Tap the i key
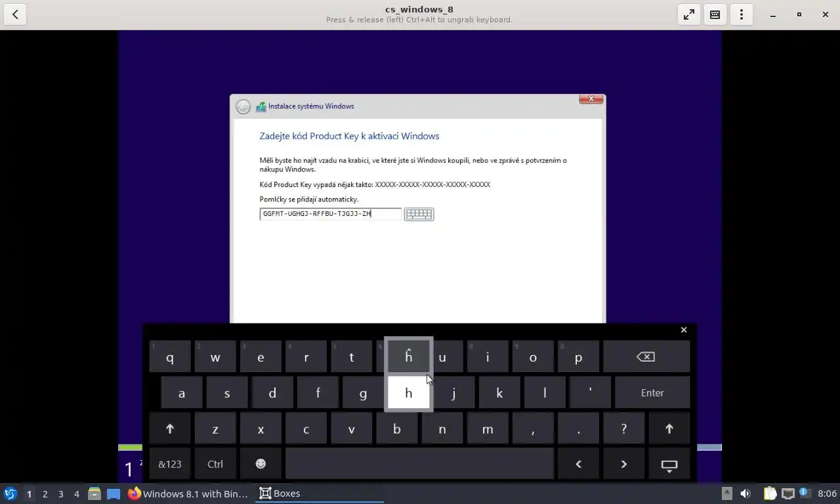The width and height of the screenshot is (840, 504). tap(488, 357)
